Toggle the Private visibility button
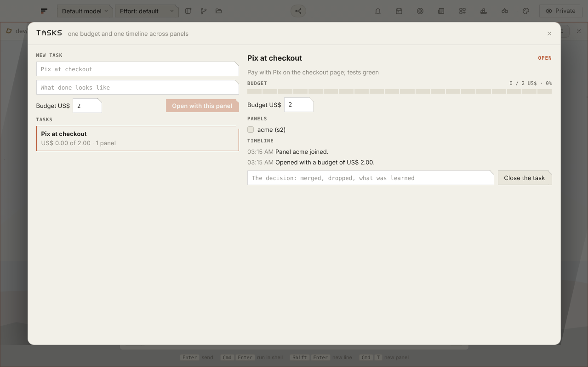 [560, 11]
